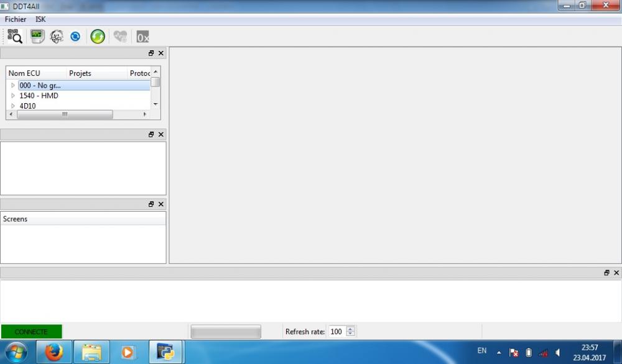622x364 pixels.
Task: Click the 0x hex toolbar icon
Action: click(x=142, y=37)
